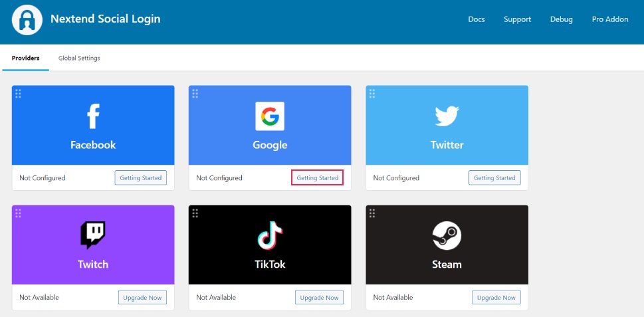Click "Not Available" status under TikTok

216,297
